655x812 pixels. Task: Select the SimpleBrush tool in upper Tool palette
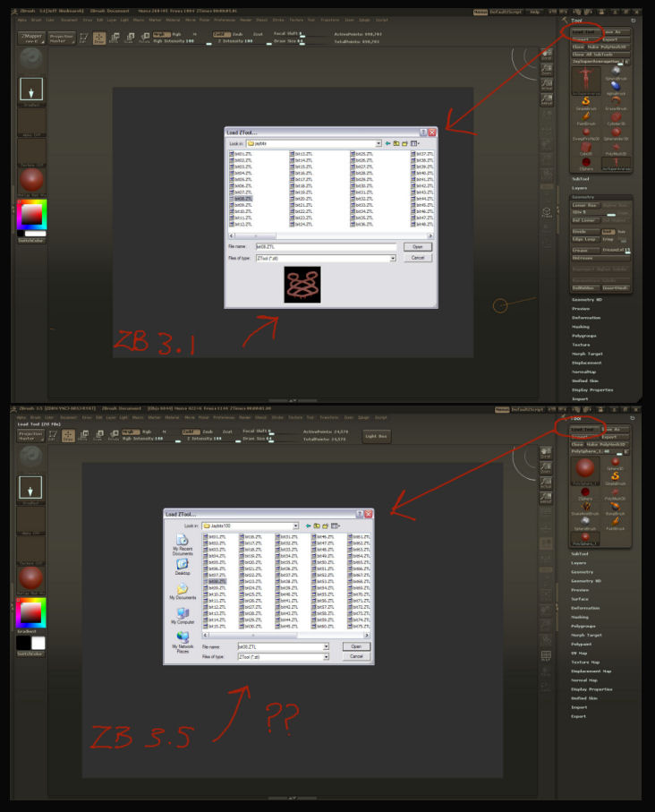pos(585,103)
